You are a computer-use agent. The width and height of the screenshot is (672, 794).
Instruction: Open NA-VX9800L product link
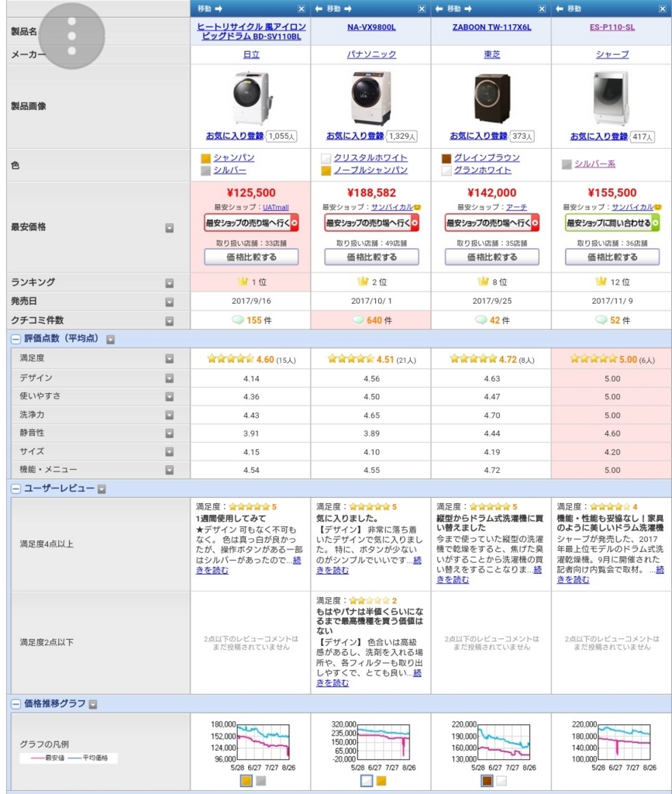click(x=371, y=27)
